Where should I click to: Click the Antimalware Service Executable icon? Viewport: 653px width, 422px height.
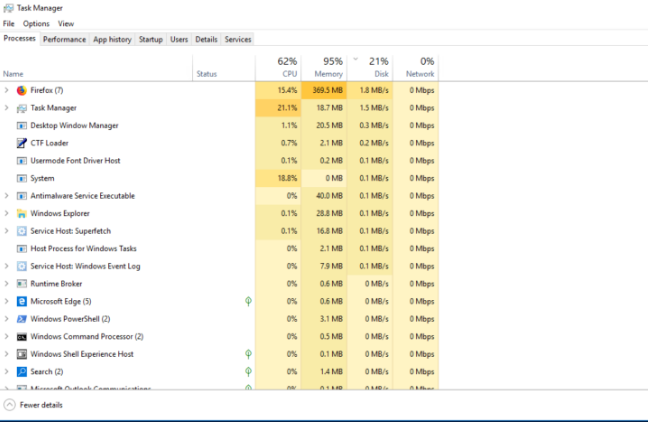(x=22, y=196)
